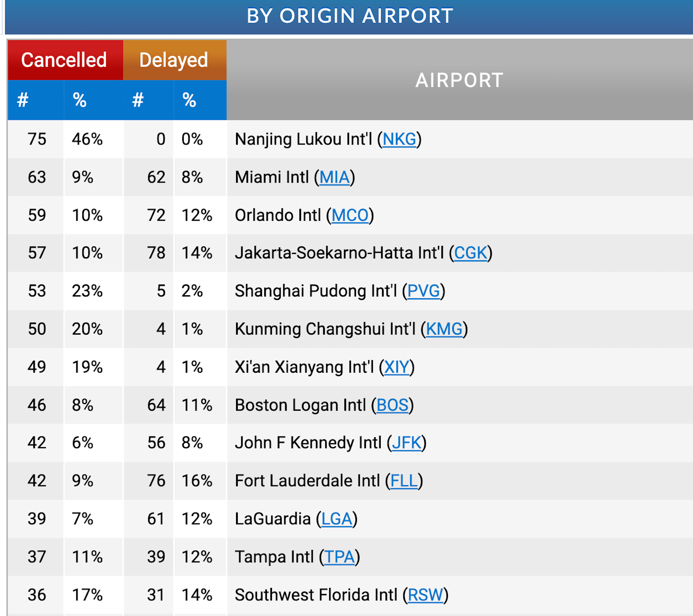Open the MIA airport link

click(x=334, y=177)
